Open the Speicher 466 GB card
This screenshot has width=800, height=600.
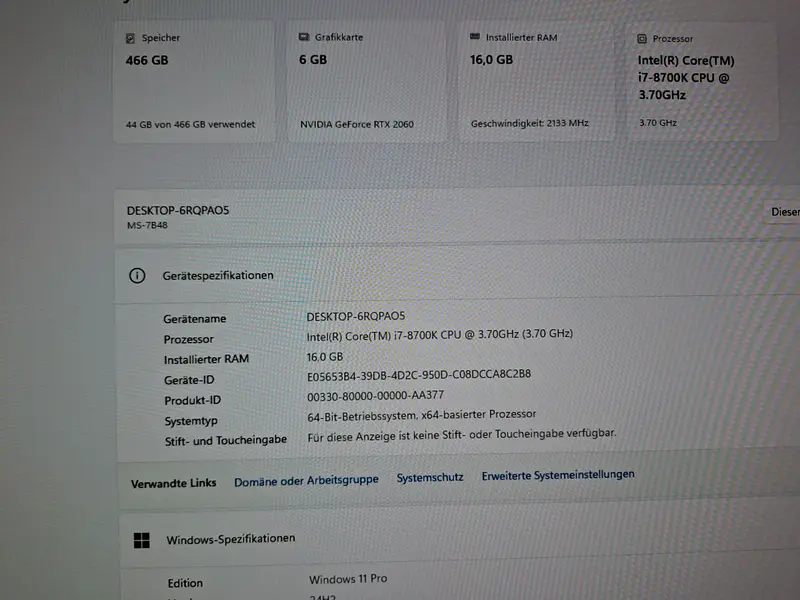click(x=194, y=81)
